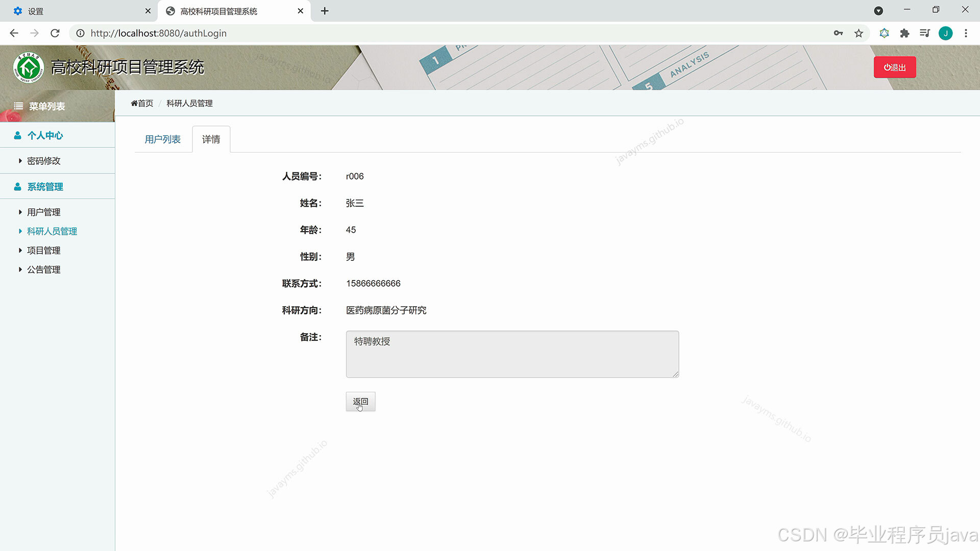The height and width of the screenshot is (551, 980).
Task: Click the staff number value r006
Action: click(355, 176)
